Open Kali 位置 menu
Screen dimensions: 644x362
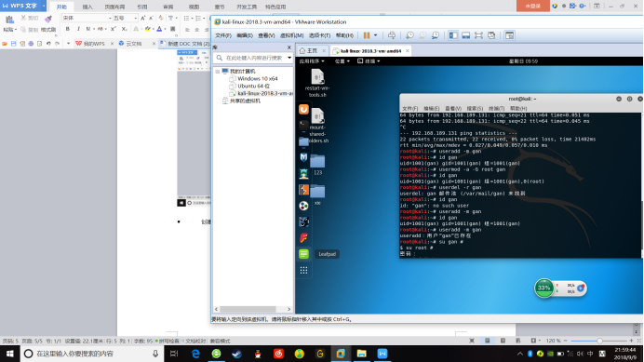[342, 61]
